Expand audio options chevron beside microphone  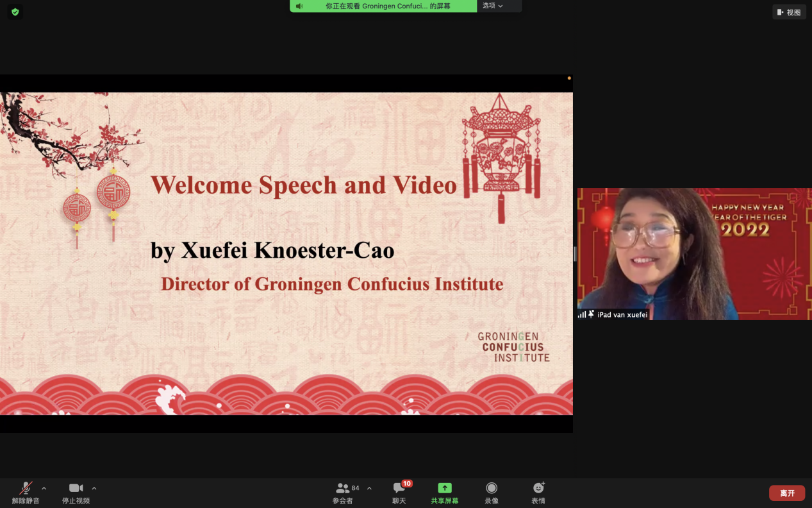point(44,489)
